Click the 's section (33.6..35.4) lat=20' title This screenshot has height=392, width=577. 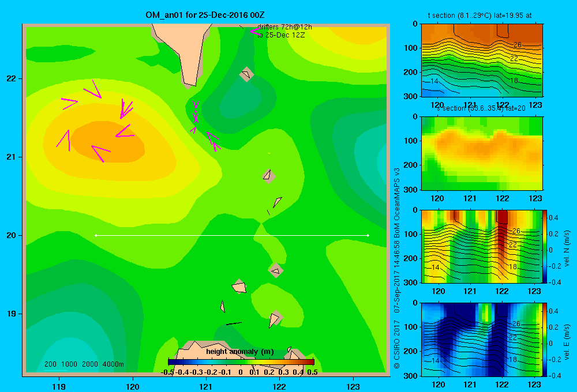tap(481, 108)
